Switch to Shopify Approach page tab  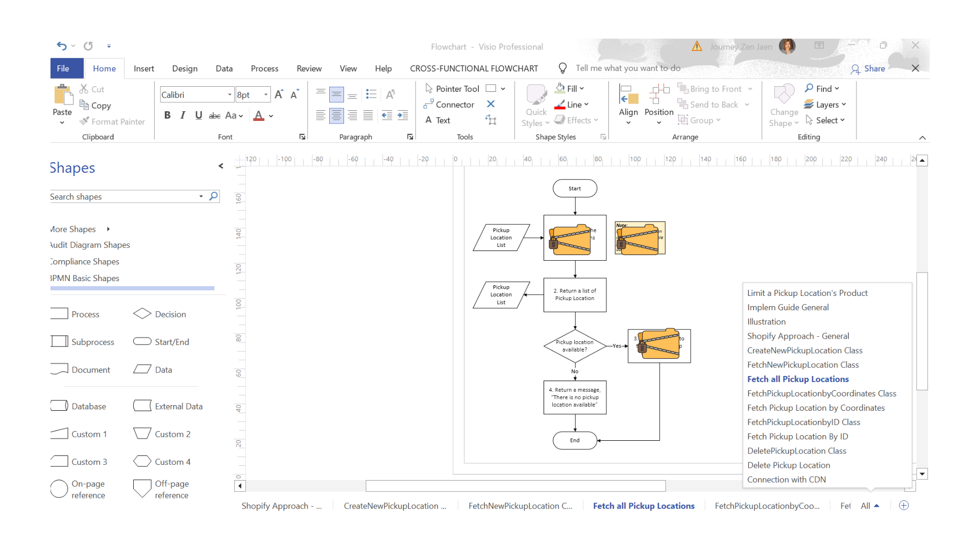281,506
